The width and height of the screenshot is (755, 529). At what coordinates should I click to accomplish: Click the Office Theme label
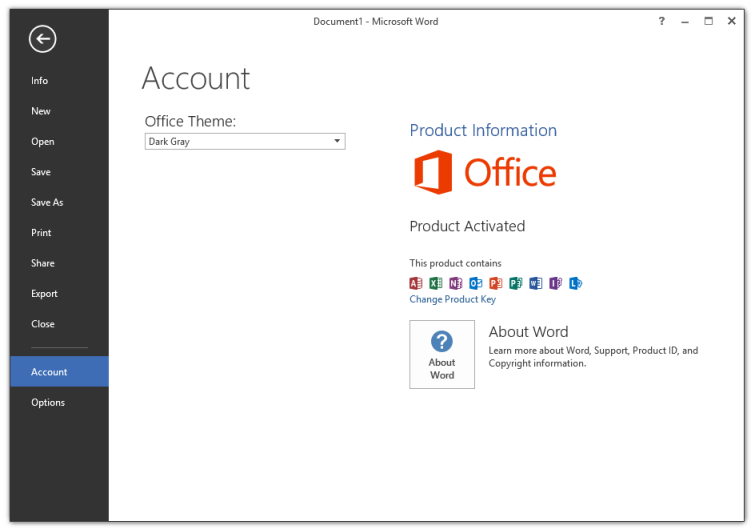pos(190,121)
